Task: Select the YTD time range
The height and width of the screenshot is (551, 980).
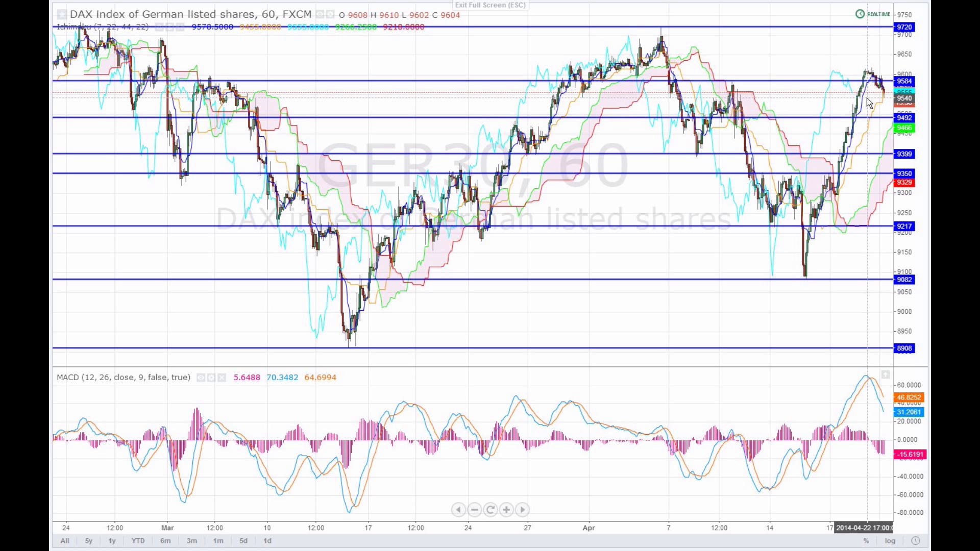Action: pyautogui.click(x=138, y=541)
